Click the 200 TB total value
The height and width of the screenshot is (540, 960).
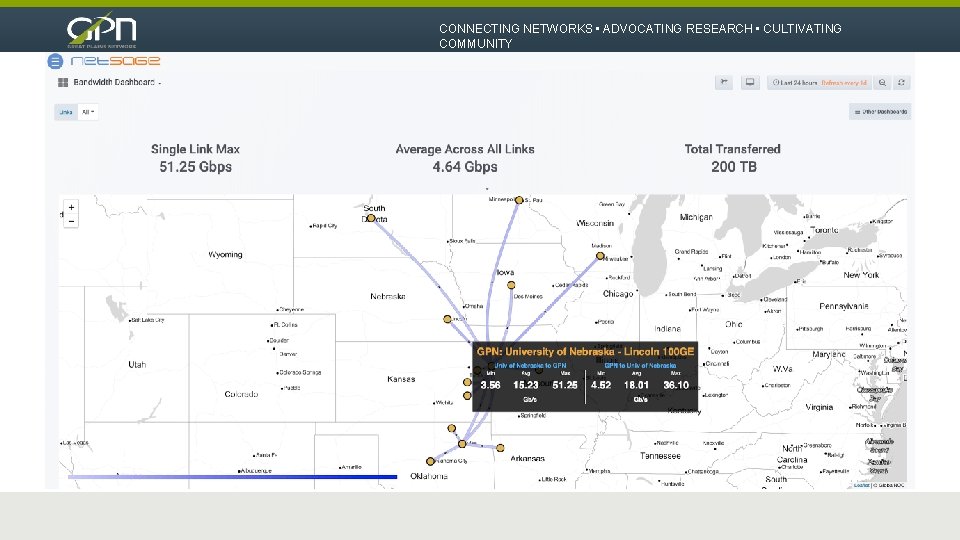(x=733, y=167)
